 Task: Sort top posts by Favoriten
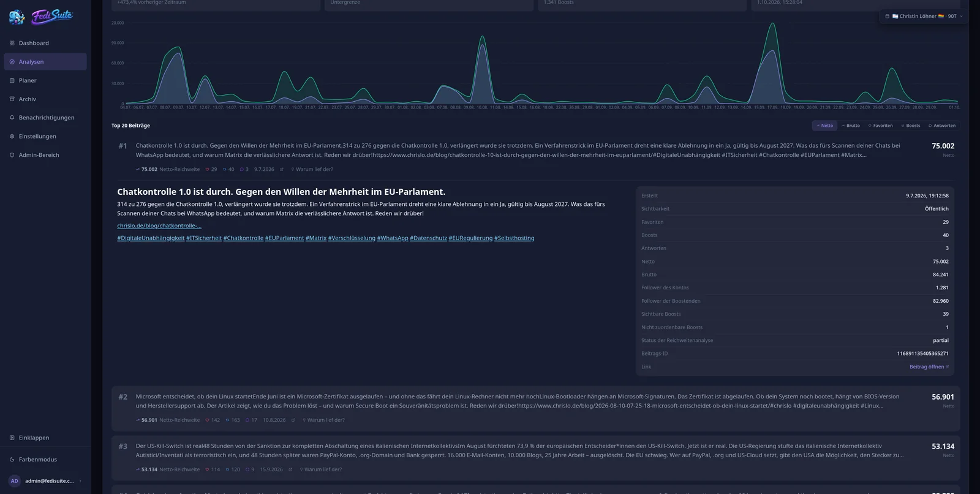coord(880,126)
